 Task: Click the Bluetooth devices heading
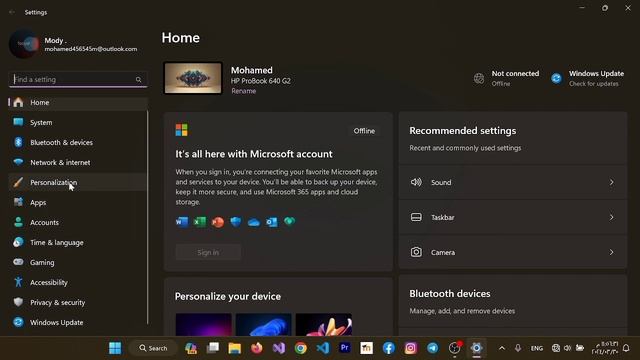[x=450, y=294]
